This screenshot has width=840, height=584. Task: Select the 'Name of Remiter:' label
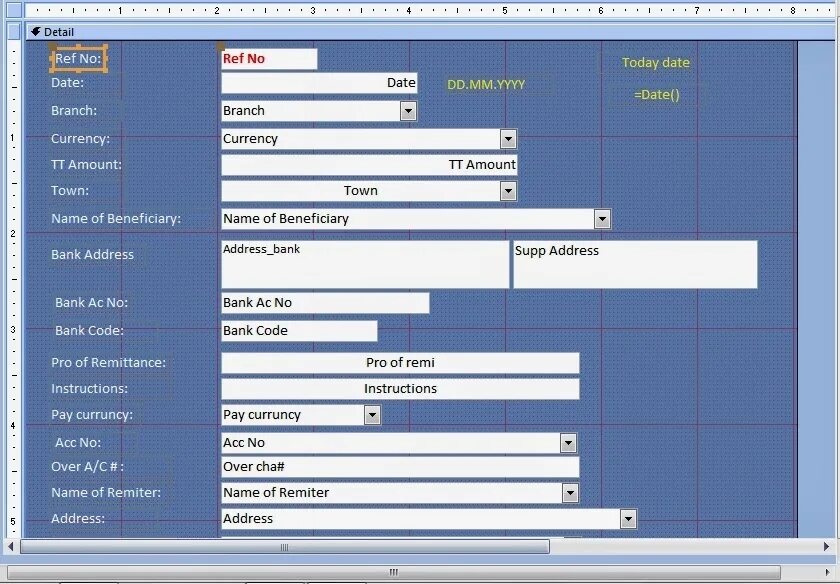tap(106, 492)
